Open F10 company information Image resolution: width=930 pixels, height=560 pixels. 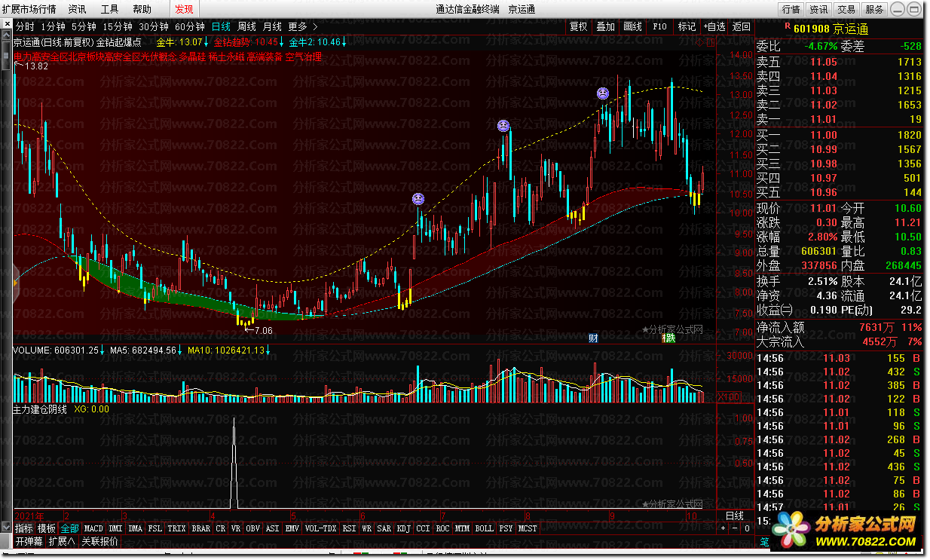coord(659,26)
